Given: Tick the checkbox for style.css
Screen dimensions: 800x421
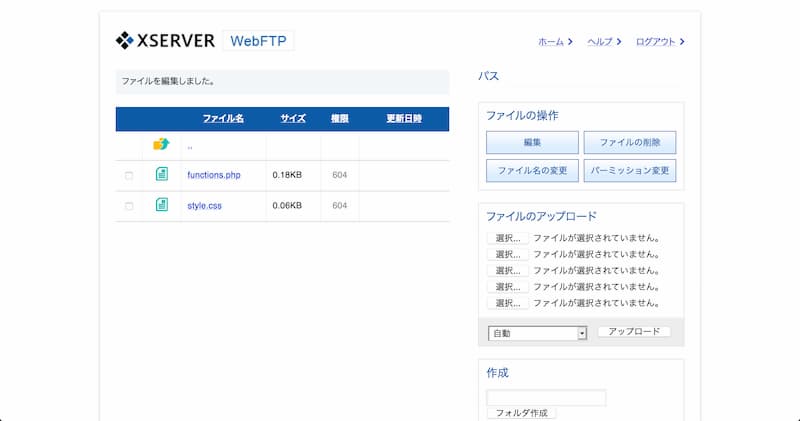Looking at the screenshot, I should 129,206.
